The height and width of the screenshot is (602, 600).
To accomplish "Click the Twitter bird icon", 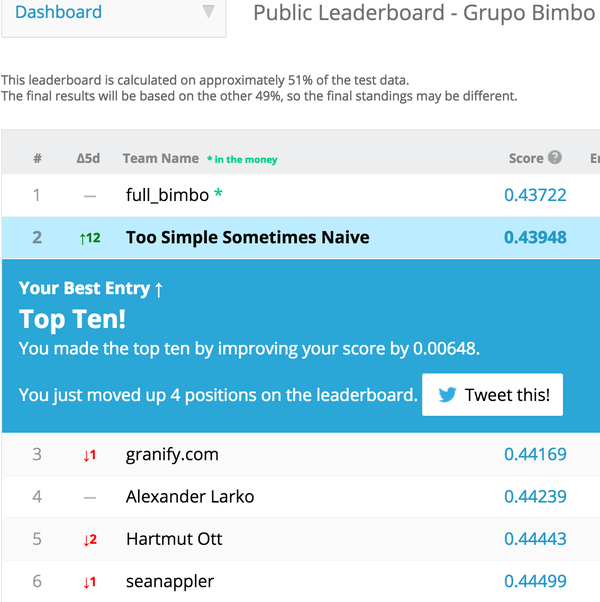I will coord(447,395).
